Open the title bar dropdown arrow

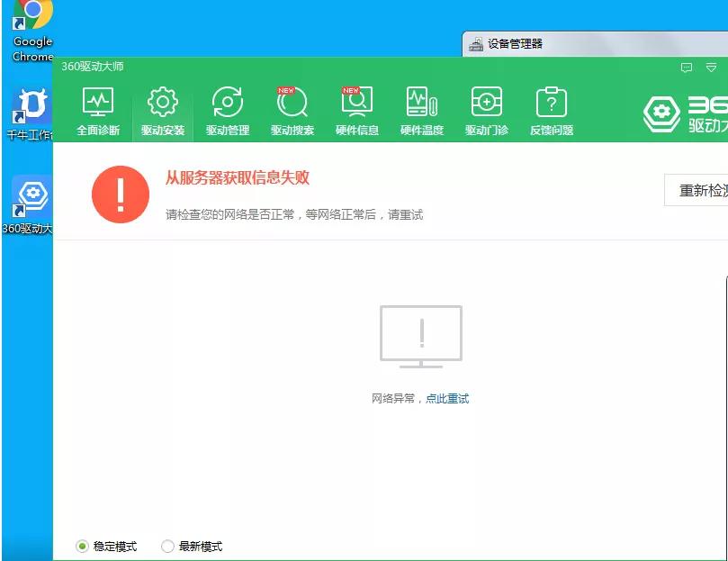[x=712, y=68]
